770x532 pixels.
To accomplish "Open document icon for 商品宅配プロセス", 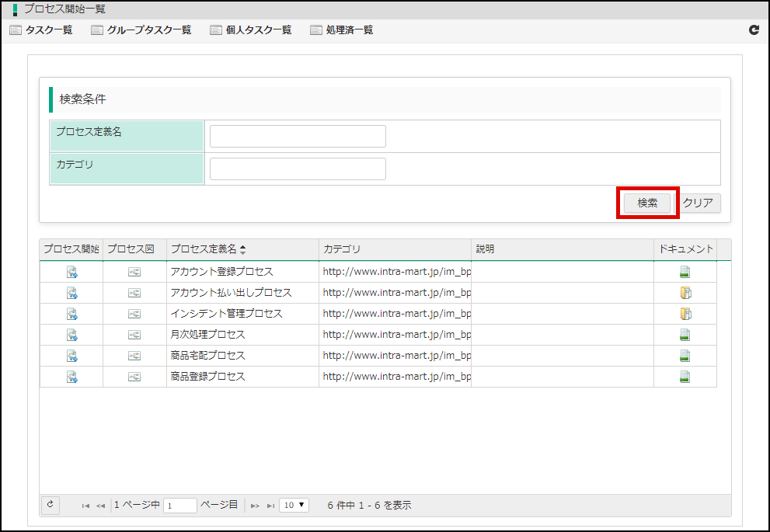I will coord(685,356).
